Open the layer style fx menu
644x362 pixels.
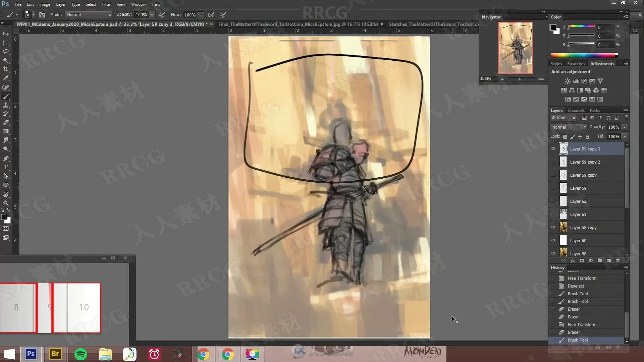pos(573,261)
